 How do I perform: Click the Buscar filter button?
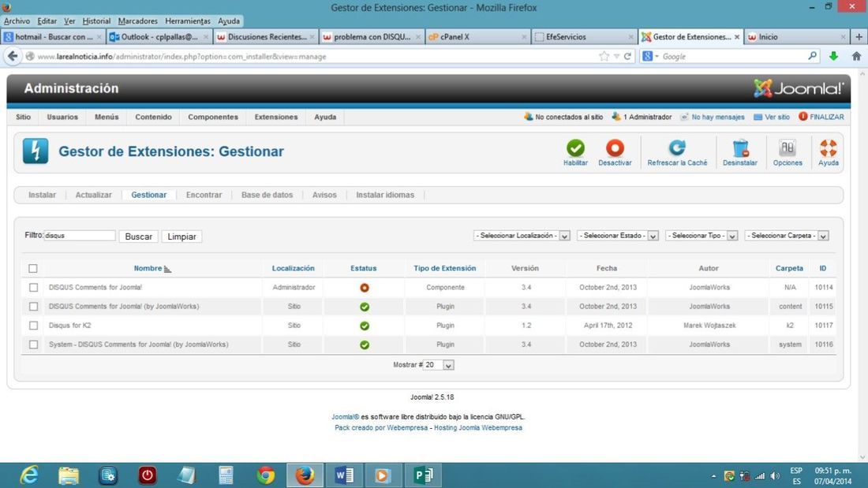pyautogui.click(x=138, y=237)
